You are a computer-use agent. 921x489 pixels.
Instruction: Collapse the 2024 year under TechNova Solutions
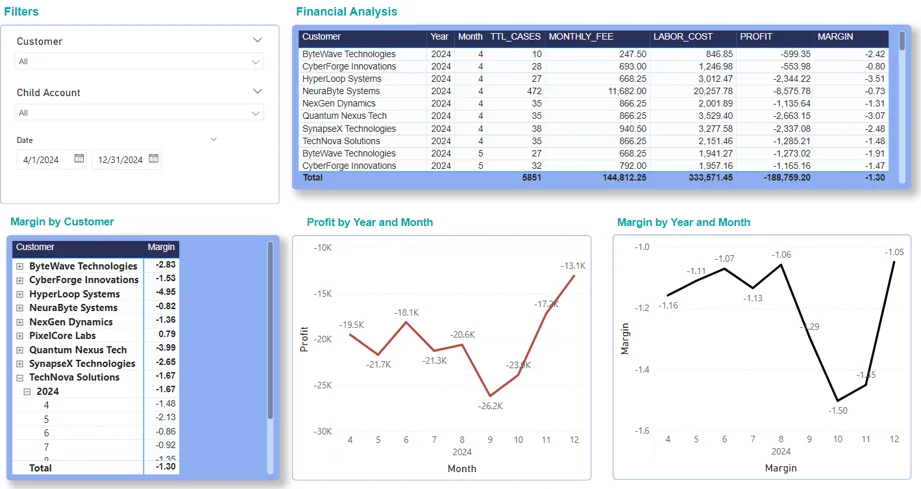coord(27,392)
